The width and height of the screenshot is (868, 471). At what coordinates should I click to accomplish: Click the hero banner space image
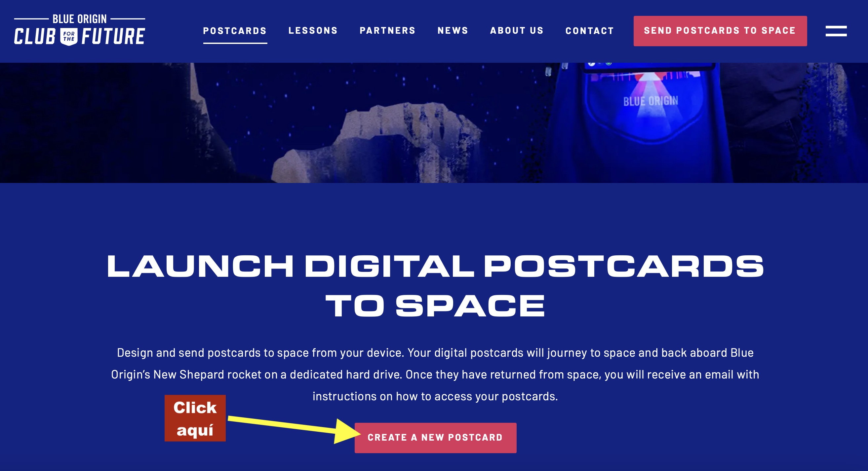pos(434,123)
